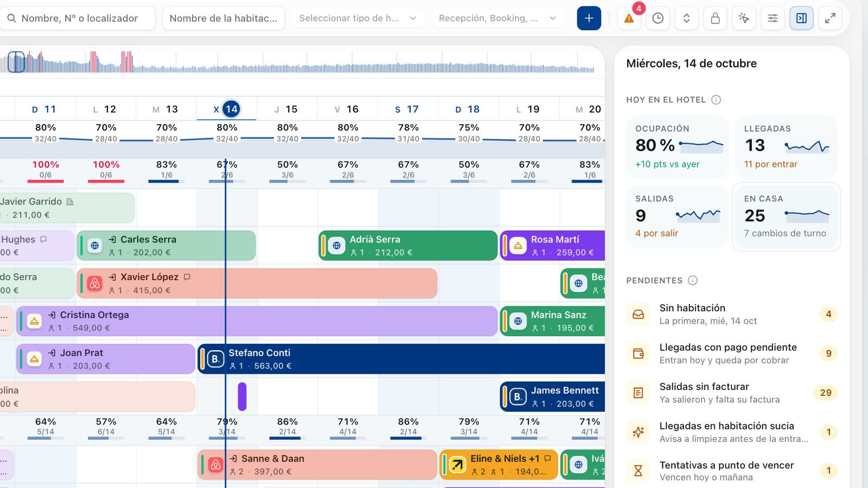Click the Llegadas con pago pendiente wallet icon
The width and height of the screenshot is (868, 488).
[639, 354]
